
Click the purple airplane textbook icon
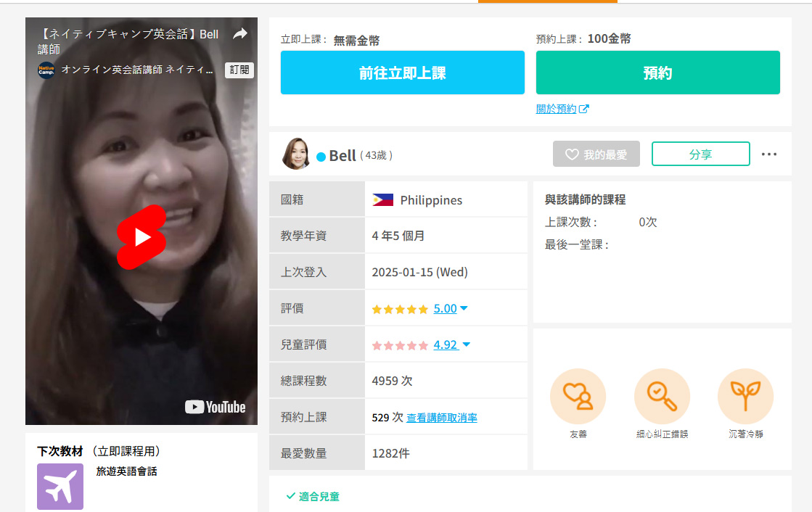60,486
